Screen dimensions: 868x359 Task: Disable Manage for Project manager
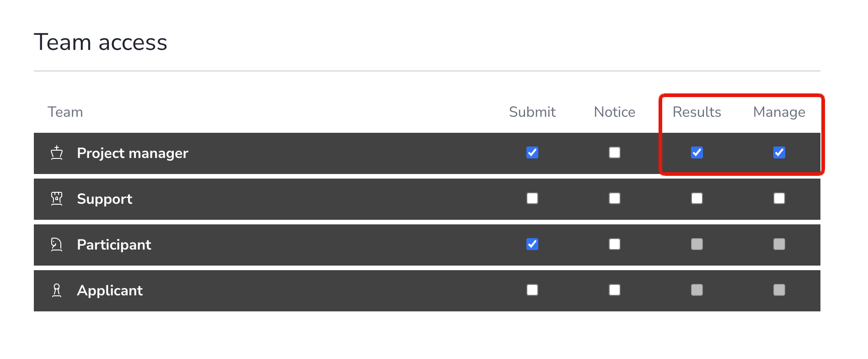[x=779, y=152]
